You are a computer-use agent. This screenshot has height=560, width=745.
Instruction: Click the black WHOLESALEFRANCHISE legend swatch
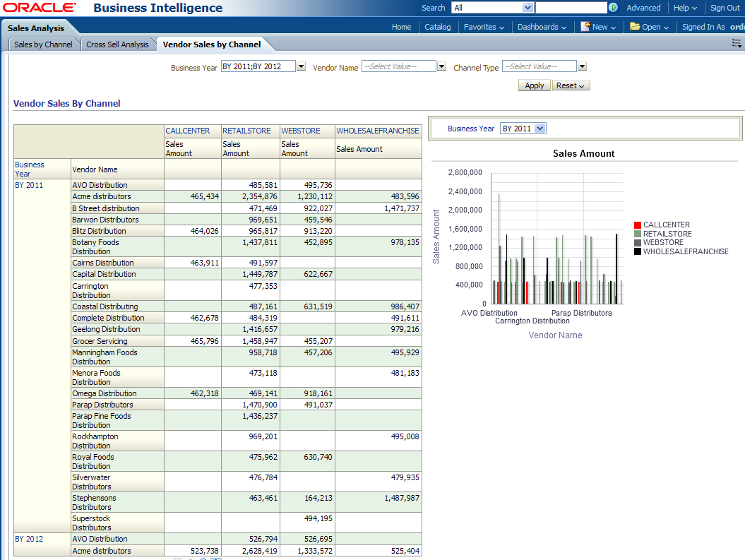click(x=638, y=251)
